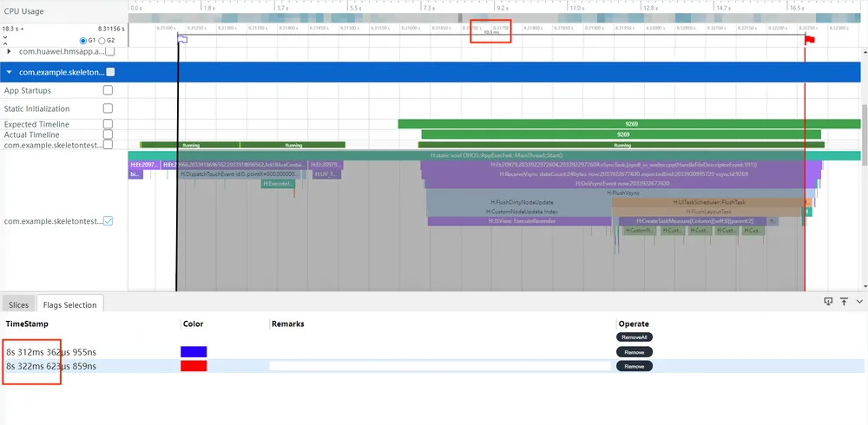Viewport: 868px width, 425px height.
Task: Collapse the bottom panel with its chevron
Action: point(859,301)
